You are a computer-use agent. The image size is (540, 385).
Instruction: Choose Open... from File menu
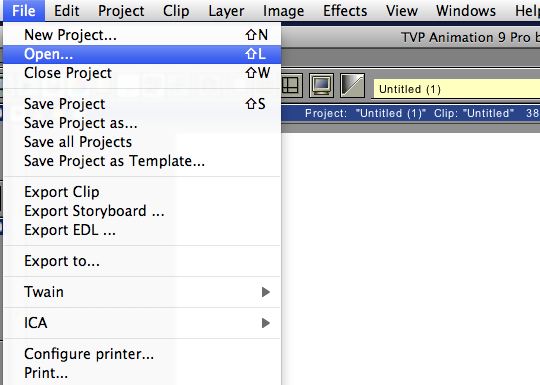pos(142,54)
